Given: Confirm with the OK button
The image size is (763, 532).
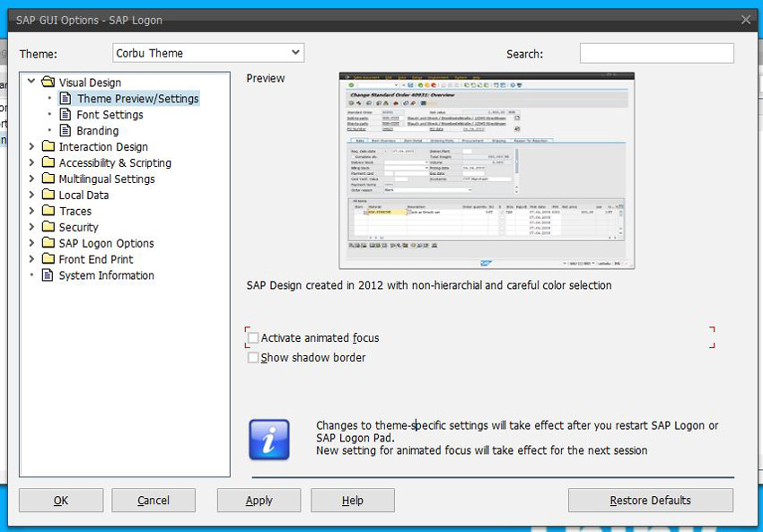Looking at the screenshot, I should (x=61, y=501).
